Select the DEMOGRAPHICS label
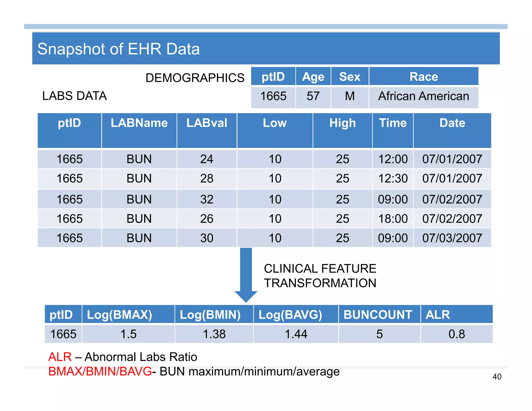The height and width of the screenshot is (411, 532). pos(195,78)
